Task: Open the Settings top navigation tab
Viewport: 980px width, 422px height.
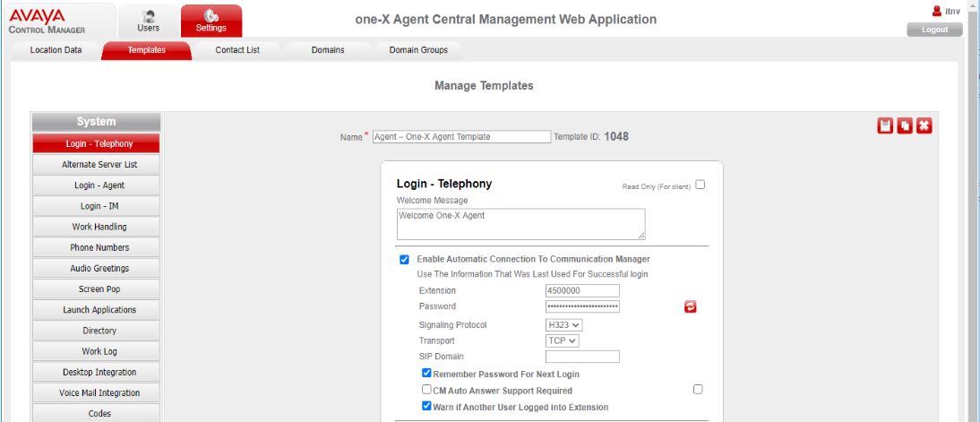Action: [x=211, y=21]
